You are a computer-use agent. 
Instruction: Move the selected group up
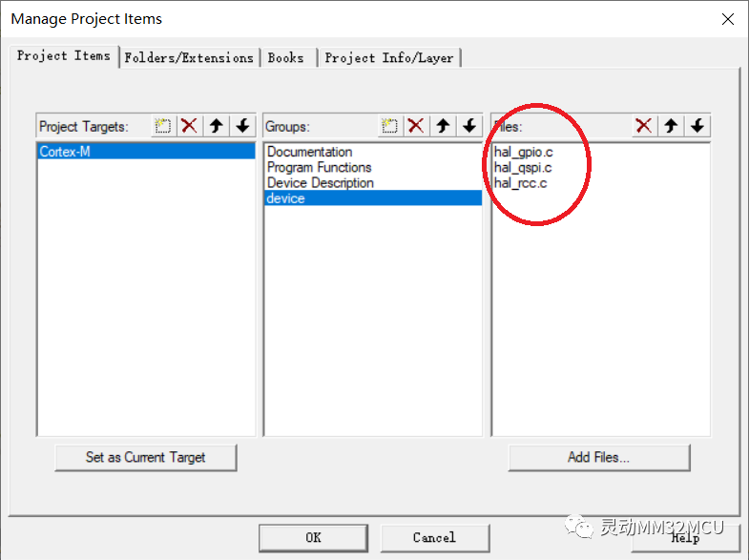[443, 126]
